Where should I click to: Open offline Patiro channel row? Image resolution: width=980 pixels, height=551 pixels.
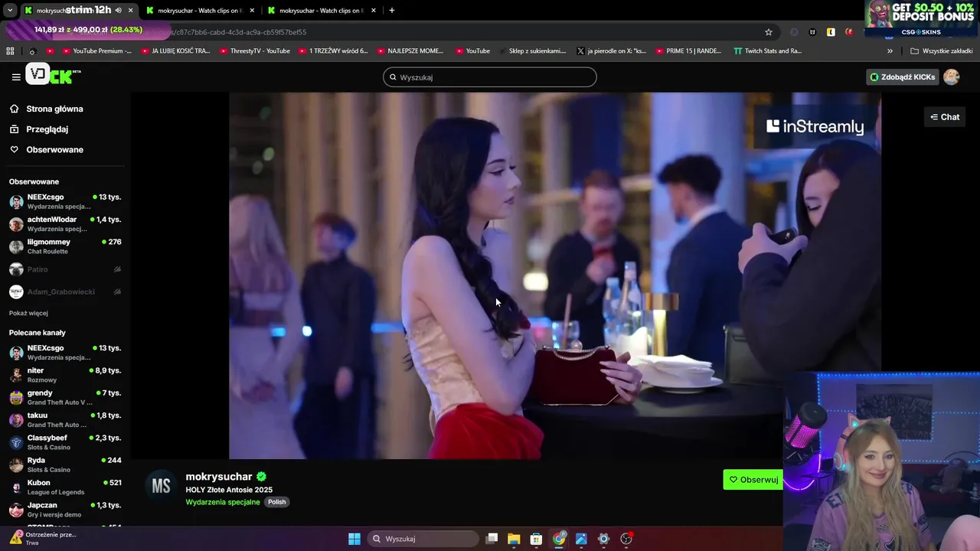[65, 269]
